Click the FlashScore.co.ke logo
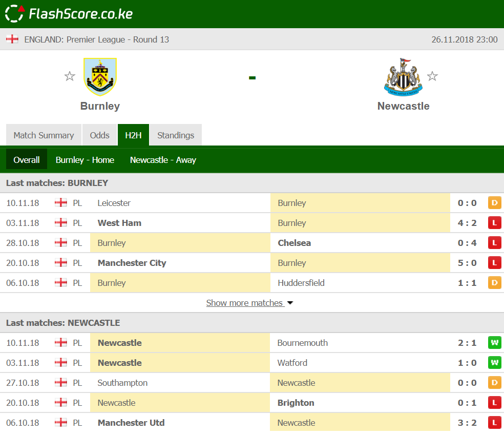504x435 pixels. click(69, 13)
